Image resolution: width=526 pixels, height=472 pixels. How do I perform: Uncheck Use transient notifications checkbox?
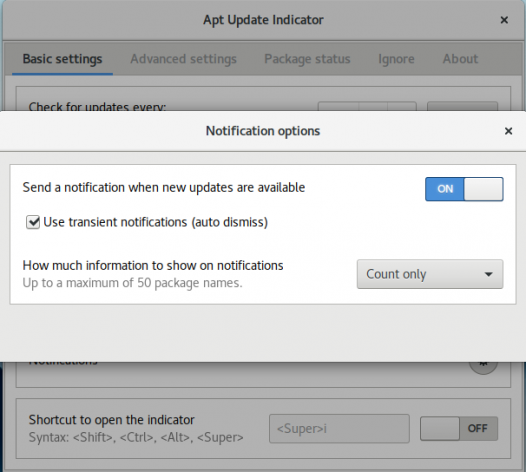click(x=33, y=222)
